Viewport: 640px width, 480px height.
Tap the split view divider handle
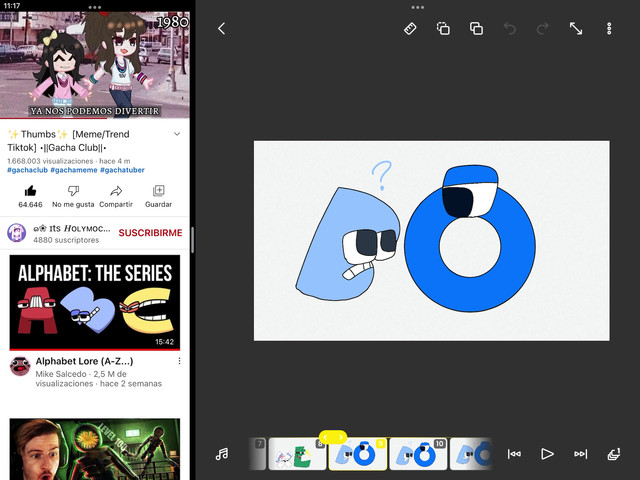192,240
